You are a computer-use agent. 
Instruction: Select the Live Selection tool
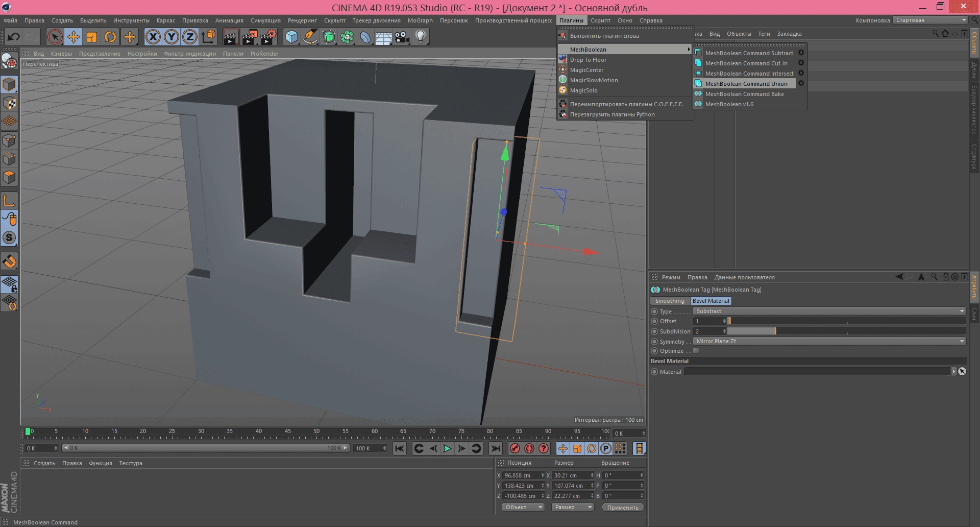pyautogui.click(x=55, y=37)
